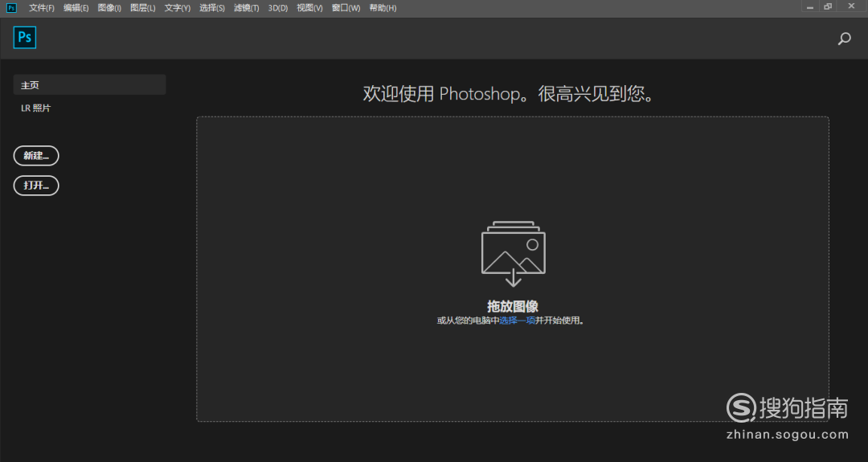Click the 打开... button

[x=36, y=186]
